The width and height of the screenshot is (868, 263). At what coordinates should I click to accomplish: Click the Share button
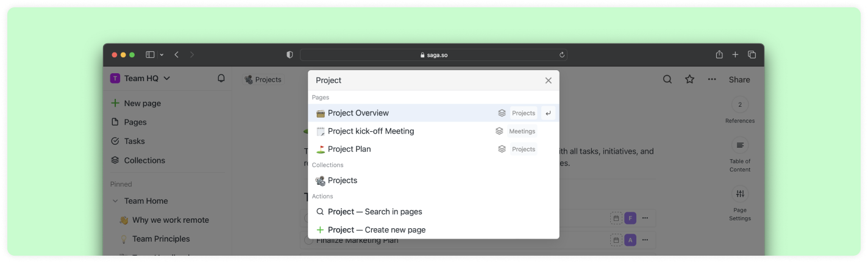[739, 79]
